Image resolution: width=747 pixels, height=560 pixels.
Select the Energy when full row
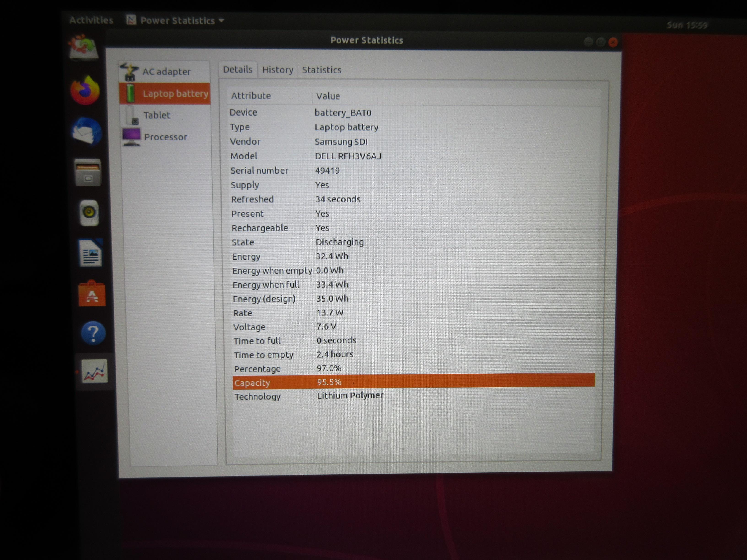point(414,285)
